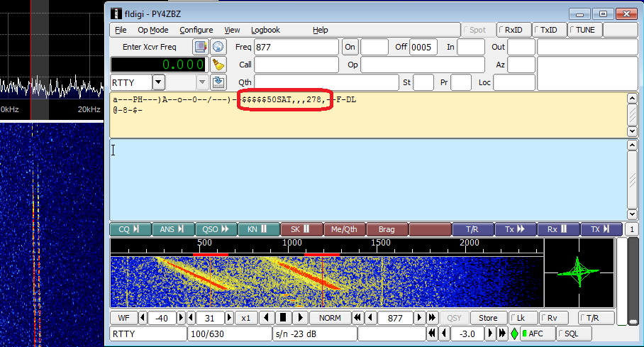Open the frequency list book icon
Image resolution: width=644 pixels, height=347 pixels.
tap(201, 47)
